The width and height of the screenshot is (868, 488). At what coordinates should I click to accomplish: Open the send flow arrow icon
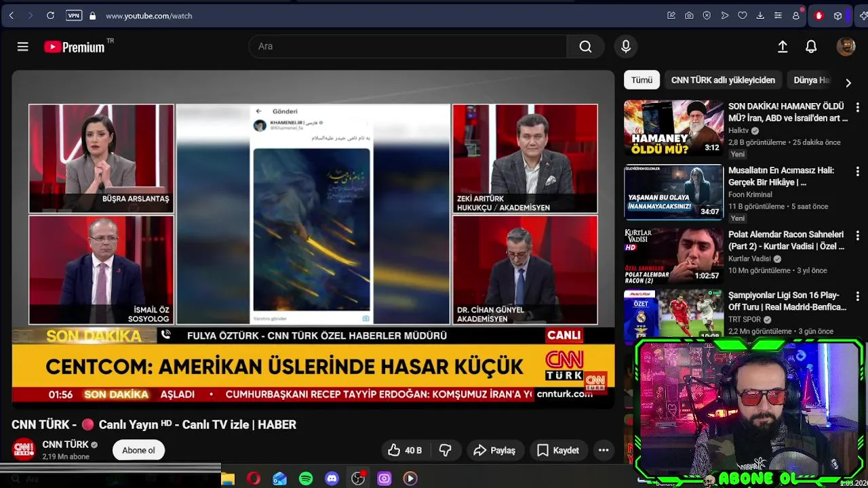click(725, 16)
